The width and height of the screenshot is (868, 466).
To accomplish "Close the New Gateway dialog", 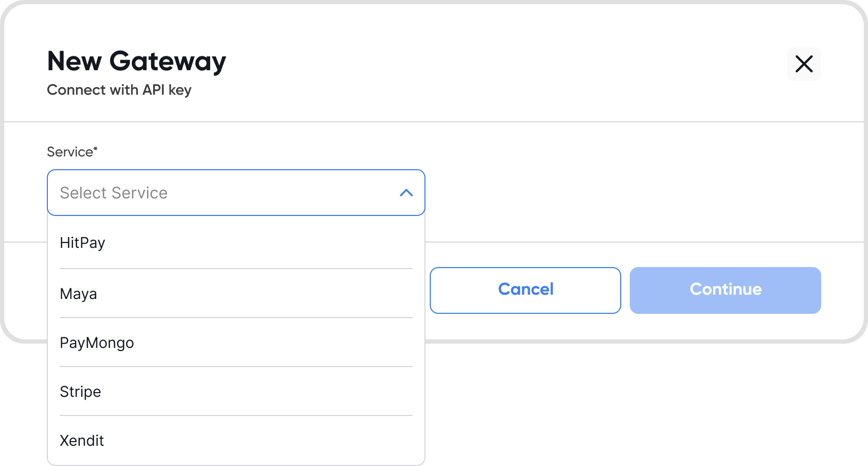I will [804, 64].
